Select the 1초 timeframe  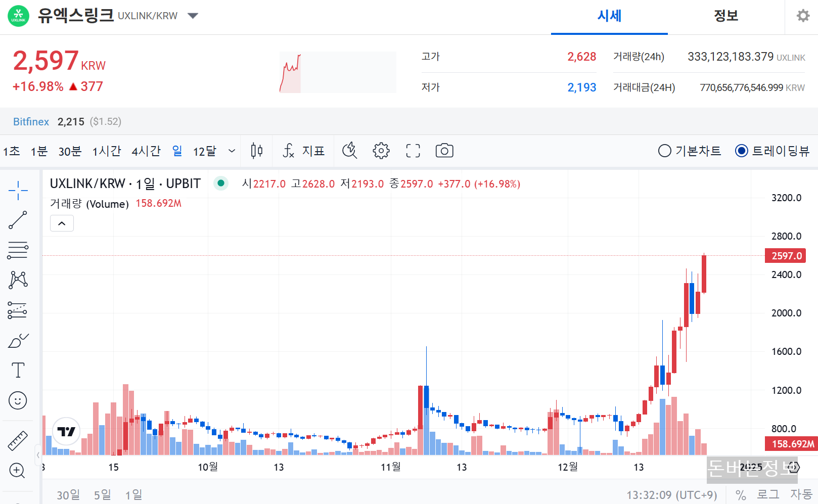[12, 151]
